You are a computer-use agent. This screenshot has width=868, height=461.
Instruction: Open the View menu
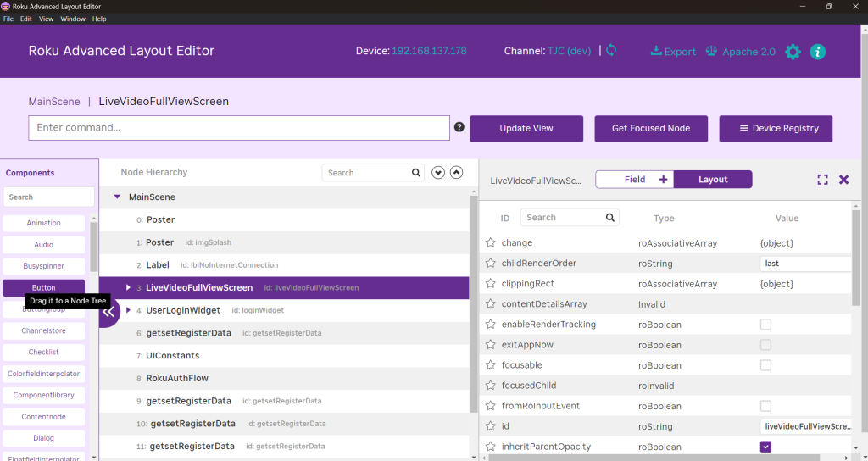(46, 19)
